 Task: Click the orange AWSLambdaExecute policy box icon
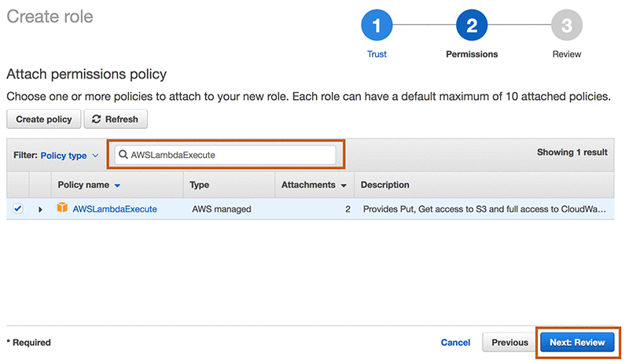coord(63,208)
